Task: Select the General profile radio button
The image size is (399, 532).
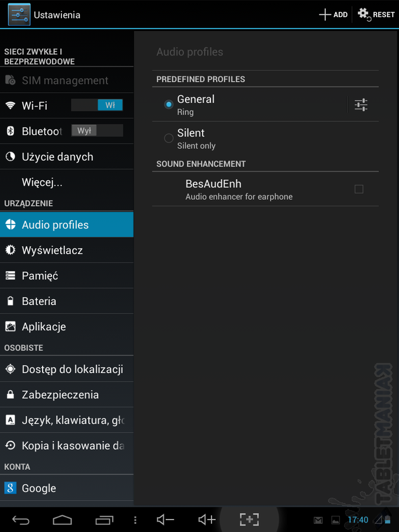Action: (x=168, y=104)
